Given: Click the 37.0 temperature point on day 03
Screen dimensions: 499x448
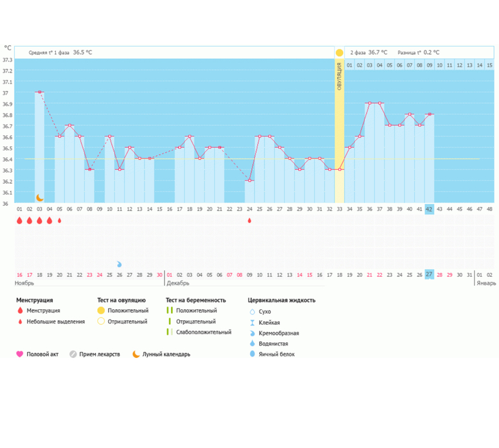Looking at the screenshot, I should click(x=40, y=92).
